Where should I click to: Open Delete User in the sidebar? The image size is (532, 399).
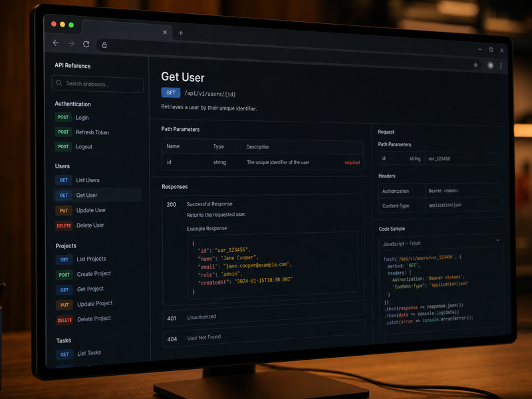point(90,225)
